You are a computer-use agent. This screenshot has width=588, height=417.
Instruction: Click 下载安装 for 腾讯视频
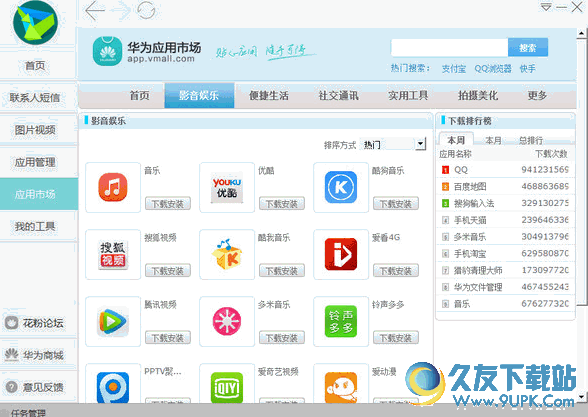point(168,338)
